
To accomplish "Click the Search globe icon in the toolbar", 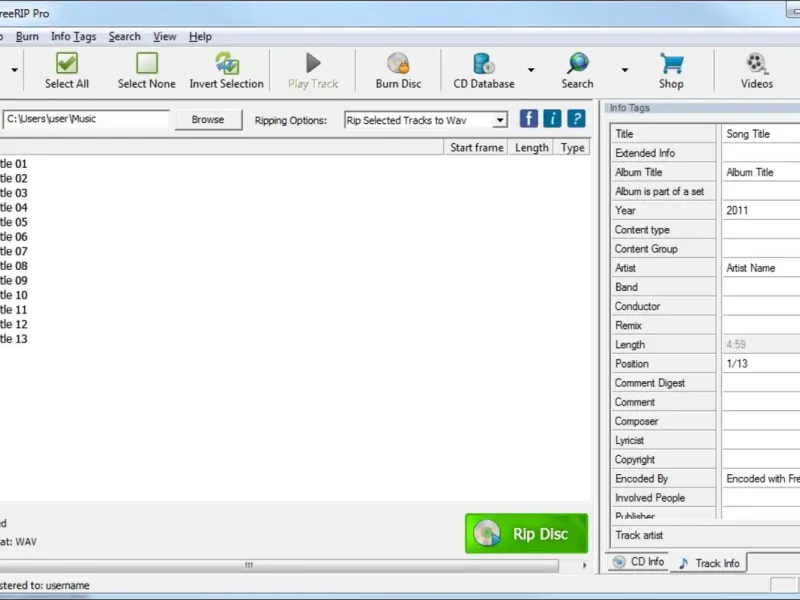I will pos(578,63).
